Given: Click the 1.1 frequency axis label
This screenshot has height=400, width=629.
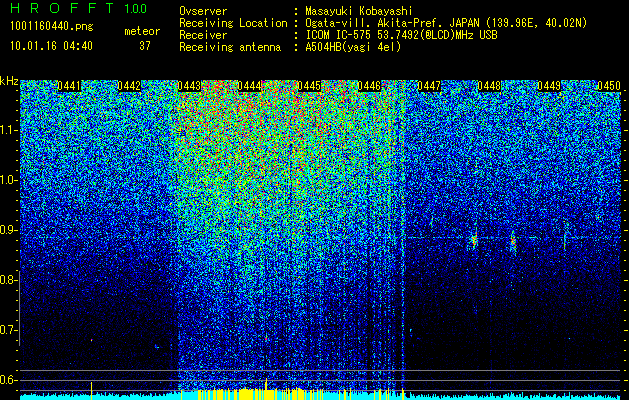Looking at the screenshot, I should pyautogui.click(x=8, y=130).
